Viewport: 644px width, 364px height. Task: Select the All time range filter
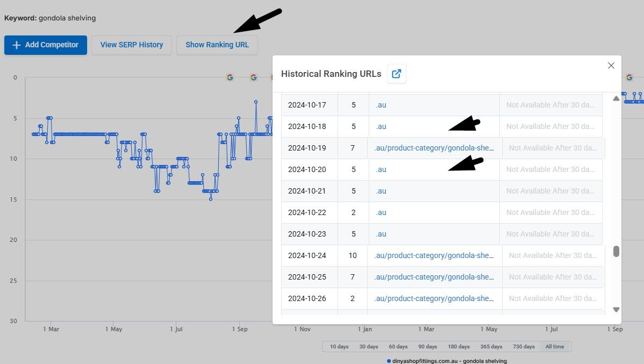[556, 346]
